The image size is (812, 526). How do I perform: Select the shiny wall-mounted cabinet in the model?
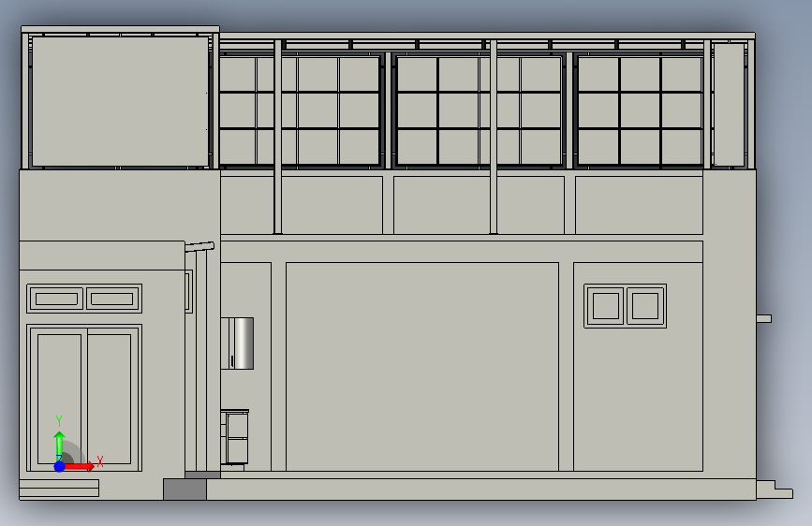pos(237,343)
